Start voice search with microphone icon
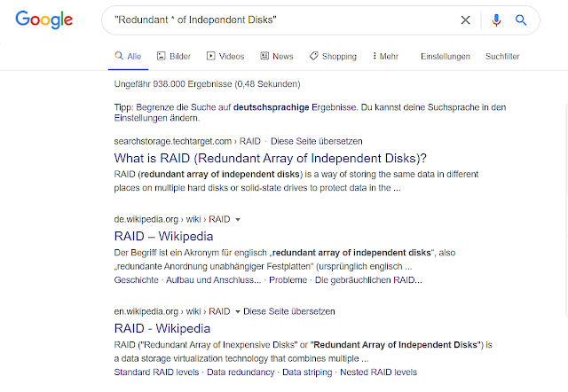This screenshot has width=568, height=392. 496,20
